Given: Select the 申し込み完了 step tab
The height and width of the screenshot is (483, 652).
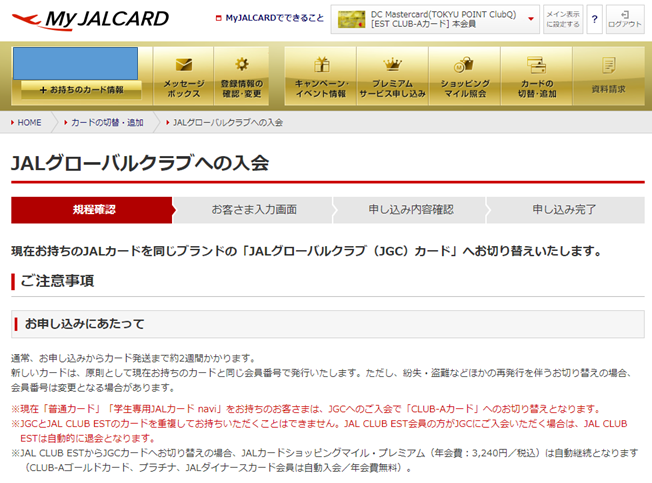Looking at the screenshot, I should [564, 210].
